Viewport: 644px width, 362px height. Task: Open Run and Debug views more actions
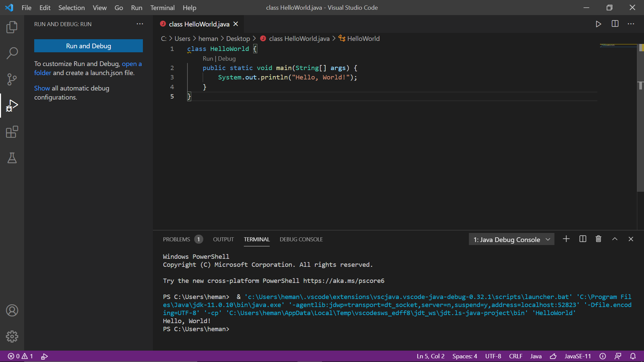tap(140, 24)
